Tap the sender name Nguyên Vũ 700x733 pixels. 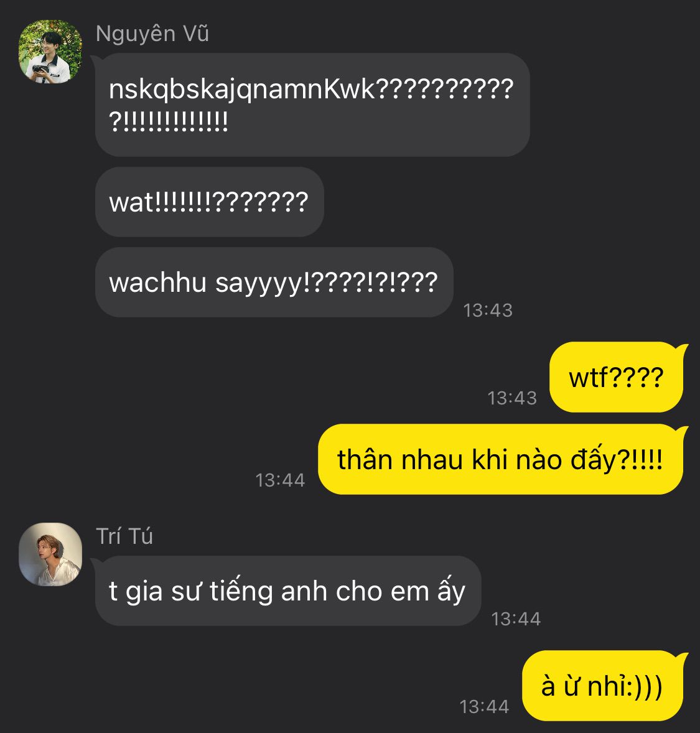click(x=152, y=34)
